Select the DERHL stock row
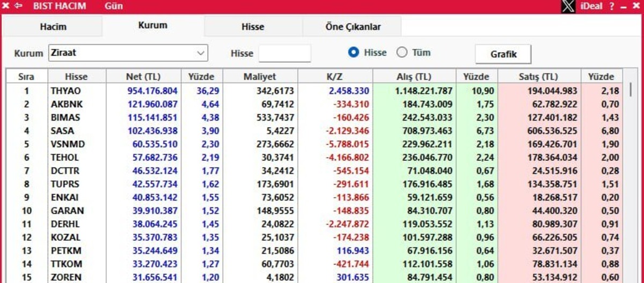This screenshot has height=283, width=644. coord(314,224)
